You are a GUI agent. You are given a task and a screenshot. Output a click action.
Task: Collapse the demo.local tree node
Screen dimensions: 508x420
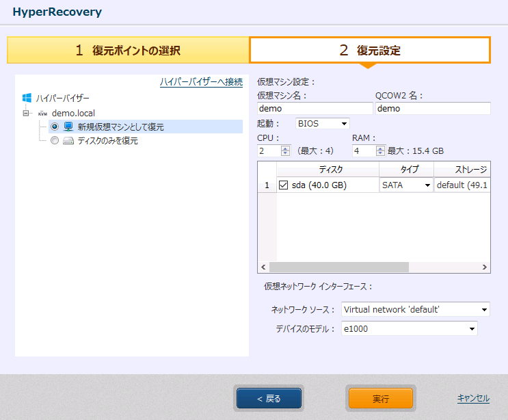point(27,113)
